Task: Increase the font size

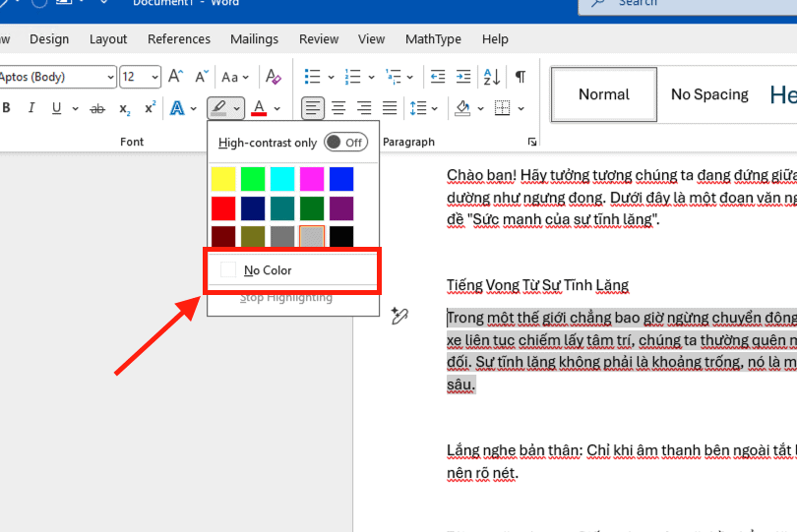Action: [x=175, y=77]
